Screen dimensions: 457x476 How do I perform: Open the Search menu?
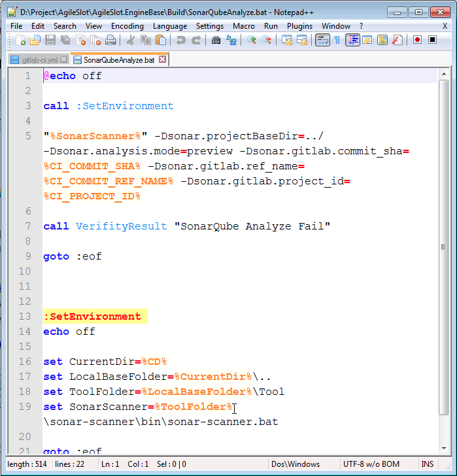[65, 26]
